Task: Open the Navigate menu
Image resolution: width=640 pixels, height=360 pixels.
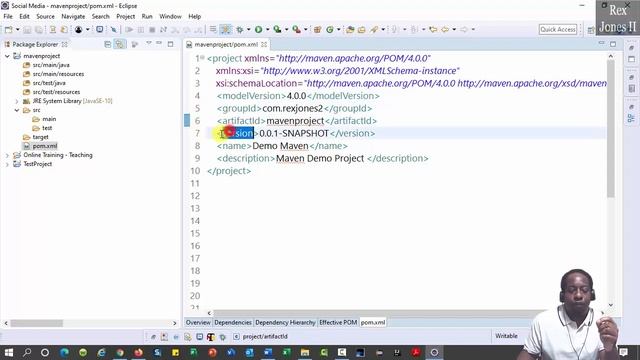Action: tap(73, 16)
